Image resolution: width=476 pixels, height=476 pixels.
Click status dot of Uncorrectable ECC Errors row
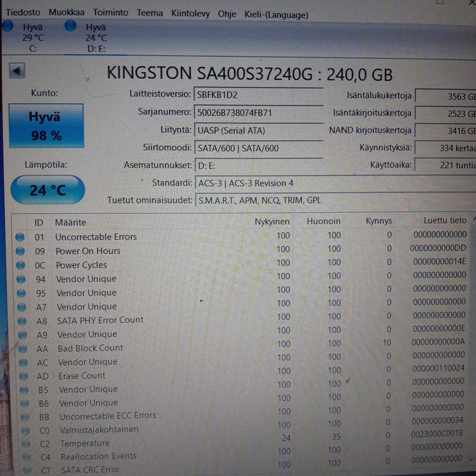[25, 417]
